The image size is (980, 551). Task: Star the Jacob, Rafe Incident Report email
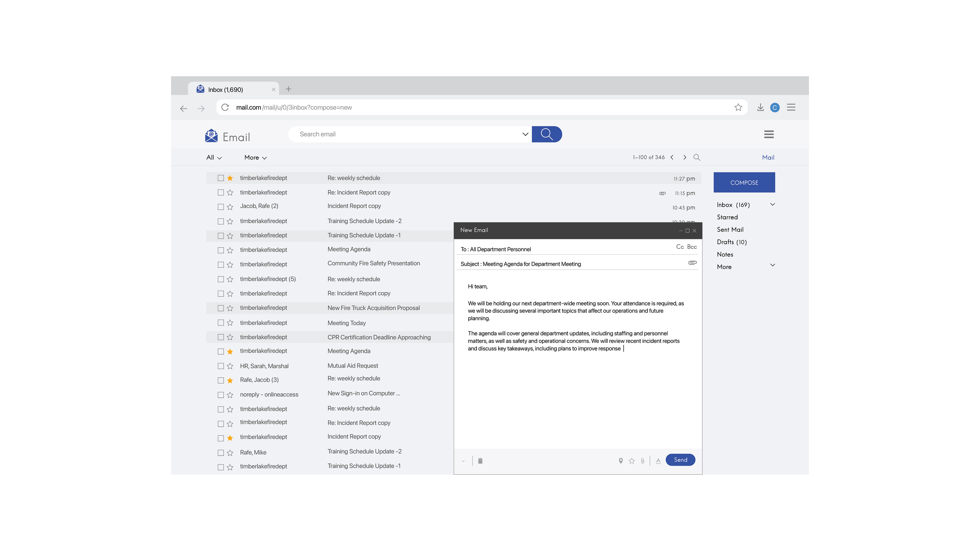[230, 207]
